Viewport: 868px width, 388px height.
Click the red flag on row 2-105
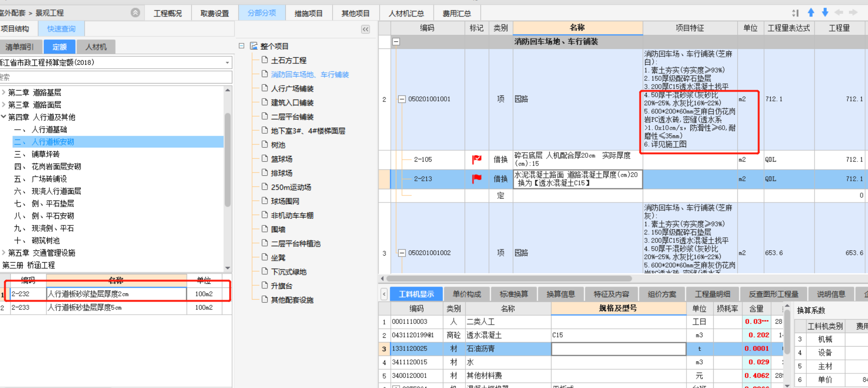tap(477, 160)
